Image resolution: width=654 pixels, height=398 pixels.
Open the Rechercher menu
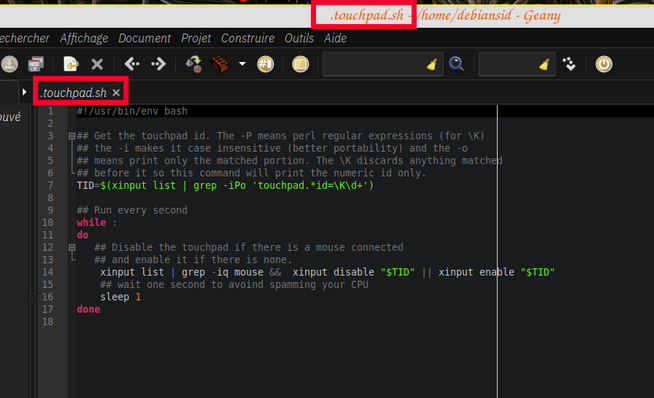24,38
